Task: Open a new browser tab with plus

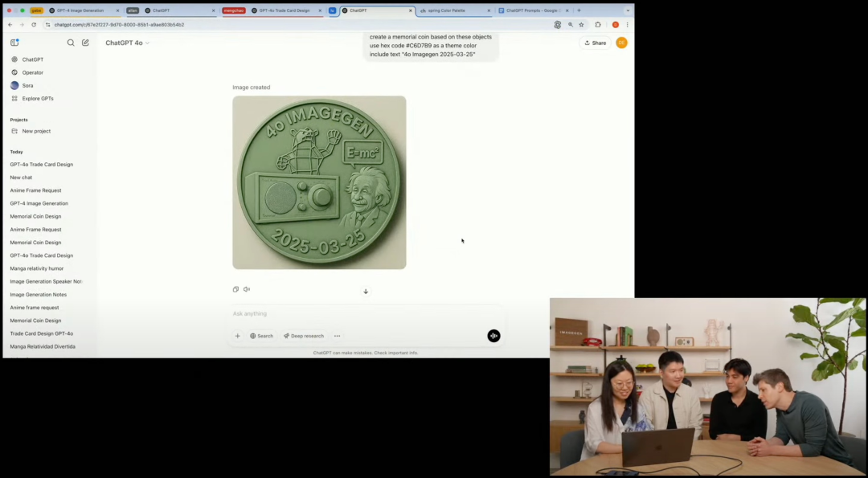Action: click(x=579, y=10)
